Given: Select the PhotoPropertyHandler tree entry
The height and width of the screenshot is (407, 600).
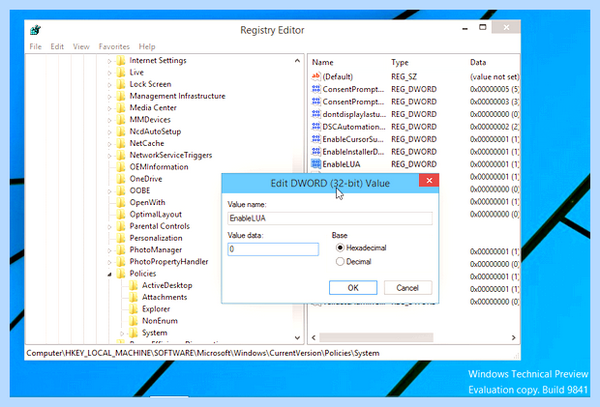Looking at the screenshot, I should [169, 262].
